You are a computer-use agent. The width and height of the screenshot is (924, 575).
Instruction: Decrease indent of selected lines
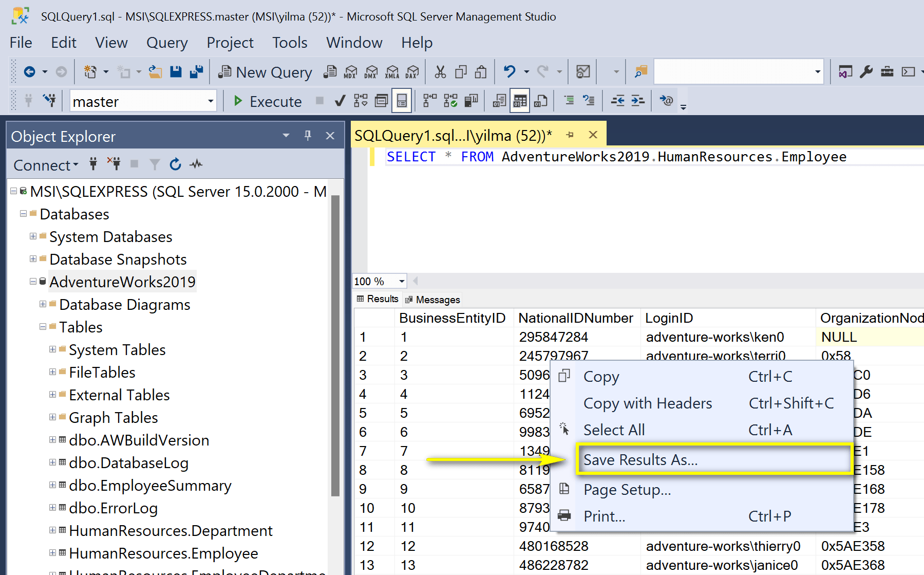pyautogui.click(x=617, y=101)
